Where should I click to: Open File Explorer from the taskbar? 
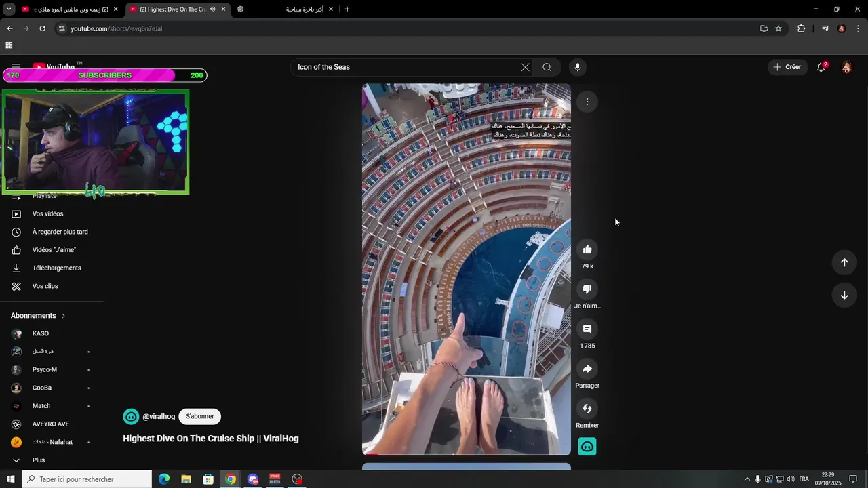coord(186,479)
